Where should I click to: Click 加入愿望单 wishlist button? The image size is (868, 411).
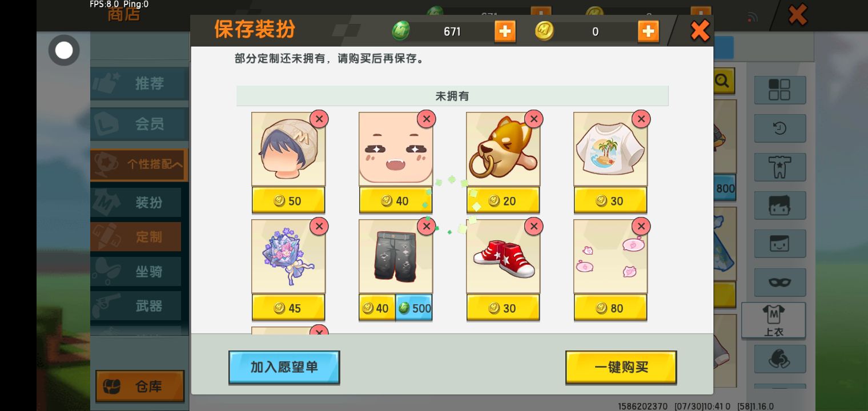click(284, 367)
